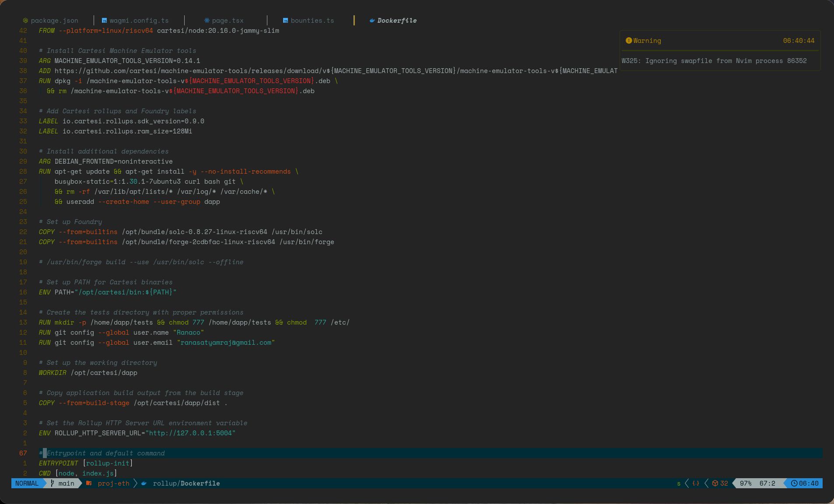Click the current line number 67
Viewport: 834px width, 504px height.
click(23, 453)
